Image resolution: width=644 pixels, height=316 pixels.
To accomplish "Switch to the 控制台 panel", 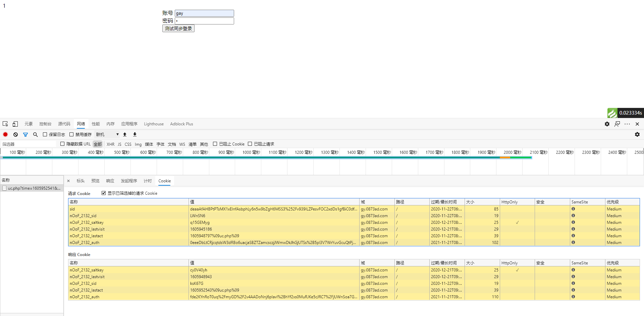I will point(45,124).
